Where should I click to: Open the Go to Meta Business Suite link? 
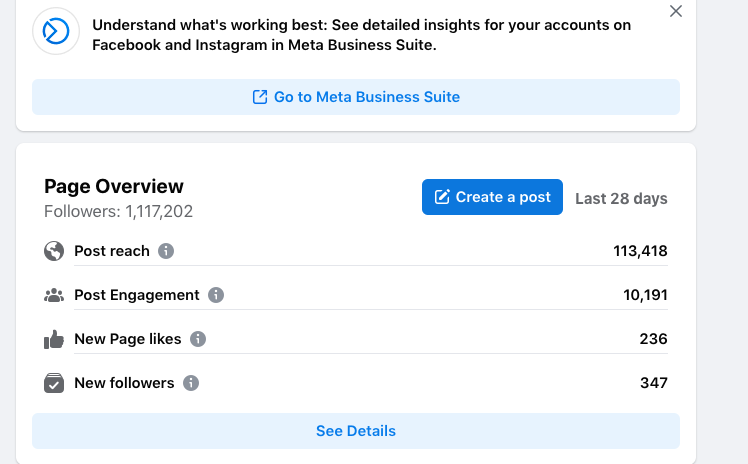click(356, 97)
